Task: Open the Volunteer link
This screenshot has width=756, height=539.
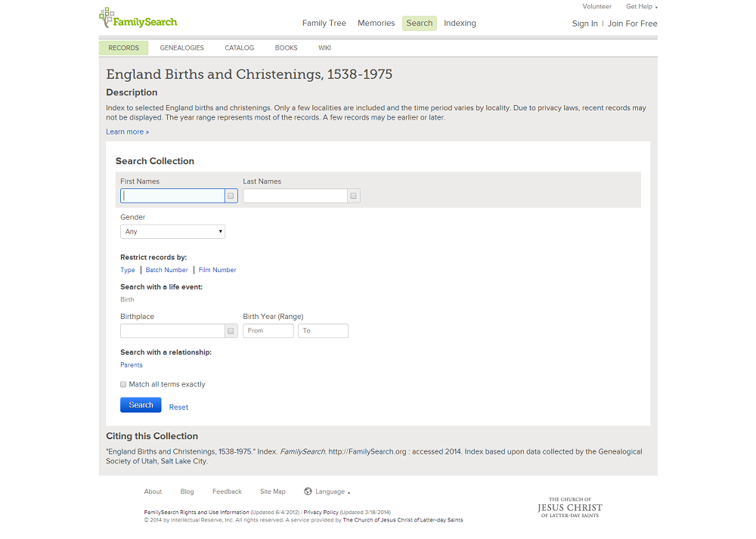Action: (597, 7)
